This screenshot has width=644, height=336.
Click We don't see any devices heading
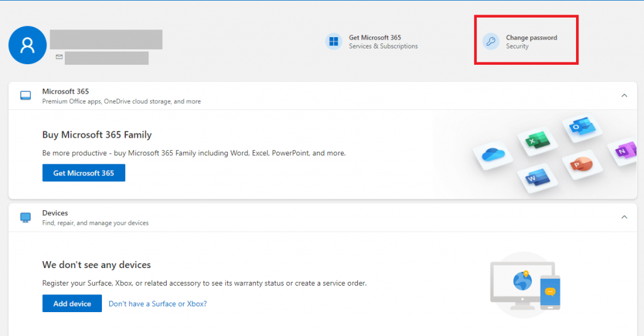pyautogui.click(x=96, y=264)
